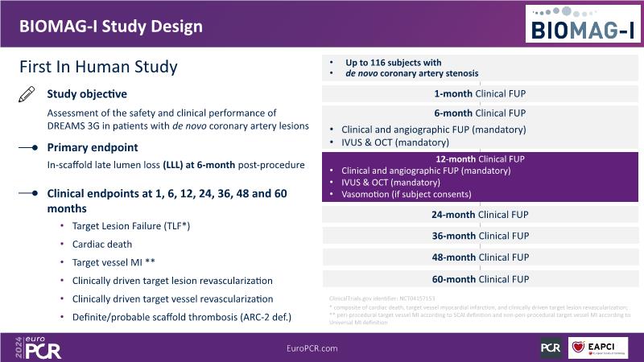Select the highlighted 12-month Clinical FUP box
This screenshot has height=362, width=644.
(x=480, y=176)
